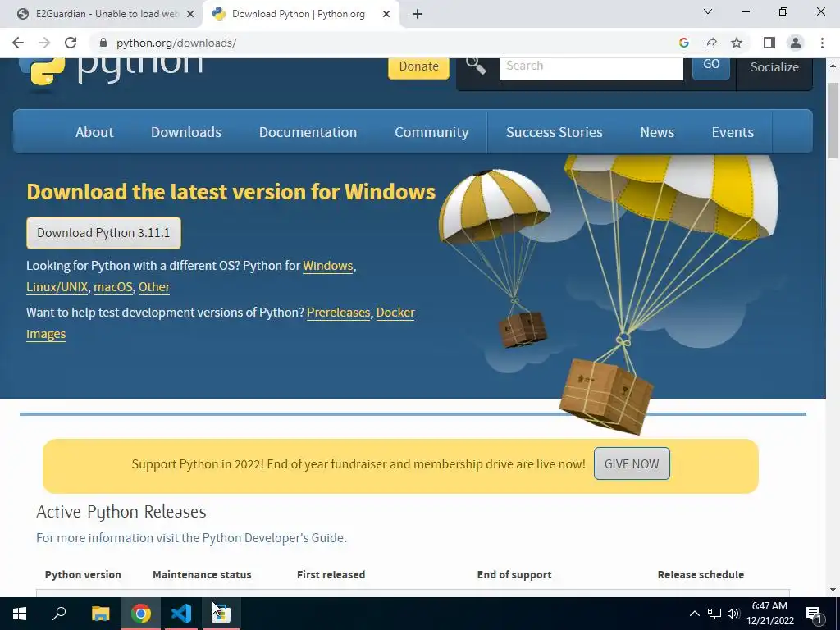Click the address bar URL
The height and width of the screenshot is (630, 840).
(x=176, y=43)
